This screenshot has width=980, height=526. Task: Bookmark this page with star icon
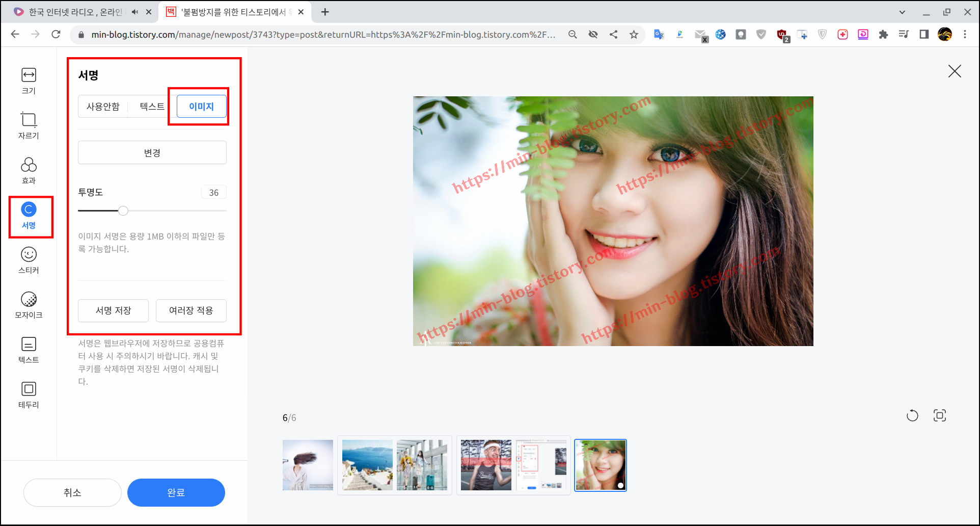pos(634,34)
